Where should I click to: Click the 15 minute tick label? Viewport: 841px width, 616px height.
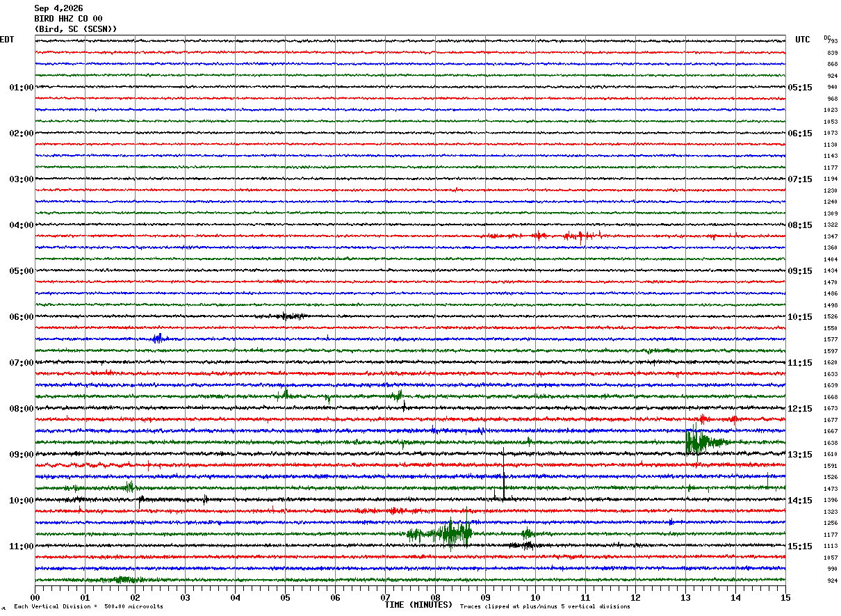pos(785,597)
